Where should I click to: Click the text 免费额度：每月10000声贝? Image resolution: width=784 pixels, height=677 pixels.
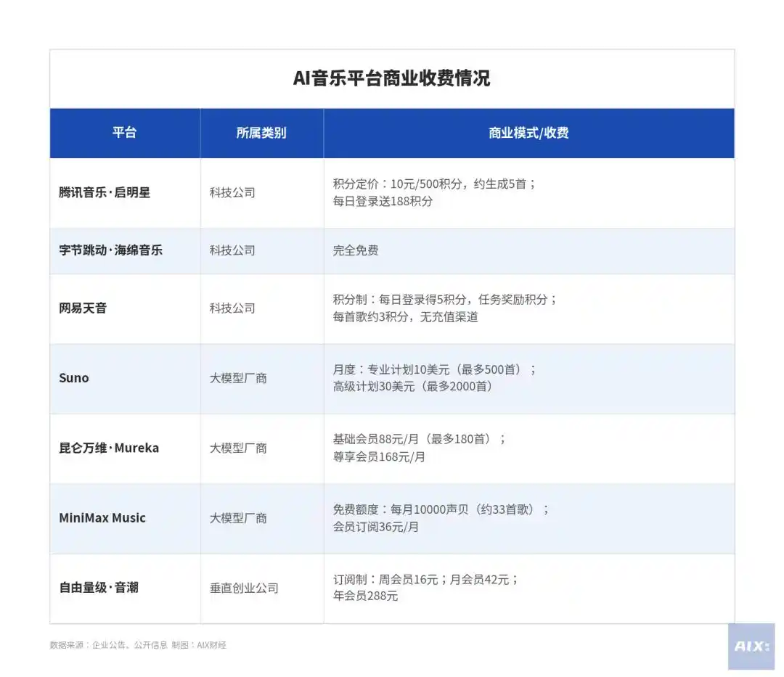[401, 509]
